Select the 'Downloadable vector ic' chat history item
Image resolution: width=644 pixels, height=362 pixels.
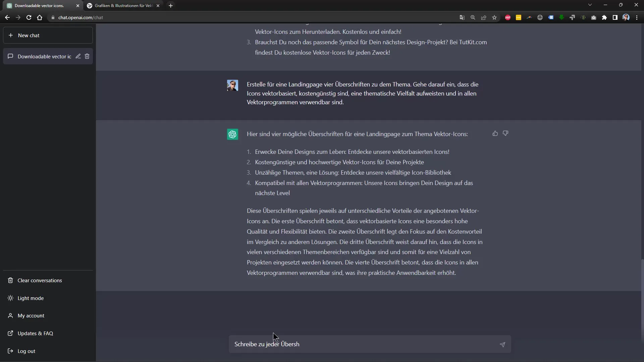[x=44, y=56]
